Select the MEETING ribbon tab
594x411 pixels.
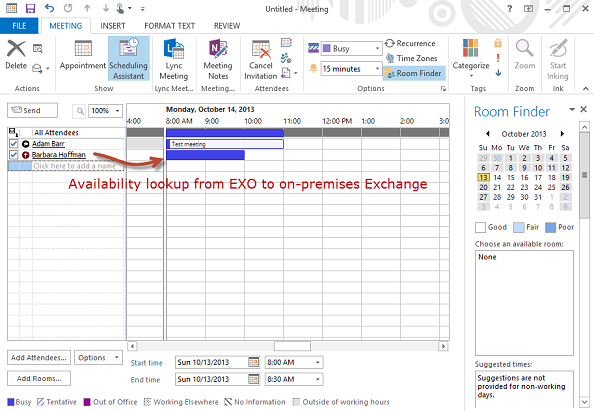[x=66, y=26]
